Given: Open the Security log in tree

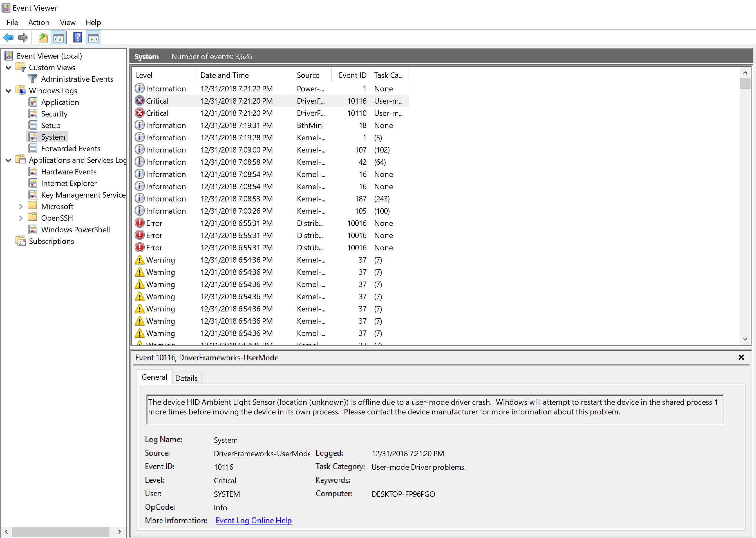Looking at the screenshot, I should pos(54,114).
